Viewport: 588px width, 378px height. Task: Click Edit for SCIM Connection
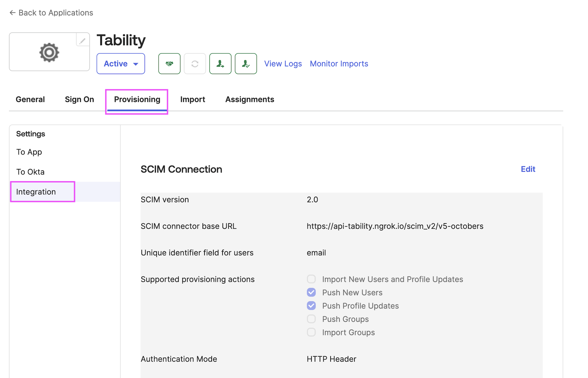[x=528, y=169]
